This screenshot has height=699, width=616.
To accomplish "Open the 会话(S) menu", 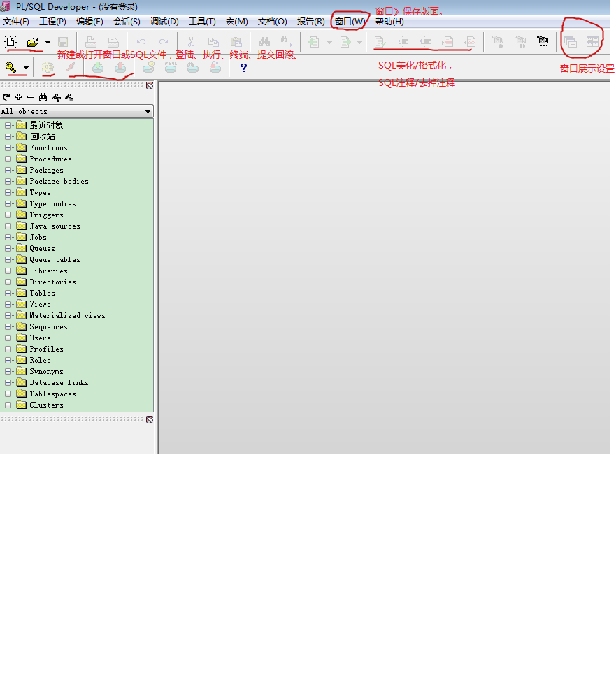I will (x=127, y=22).
